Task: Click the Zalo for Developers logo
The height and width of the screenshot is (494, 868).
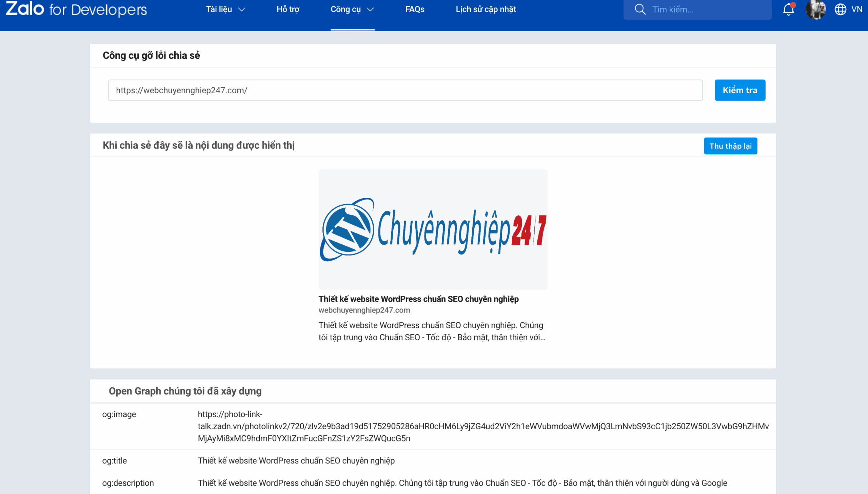Action: (x=75, y=10)
